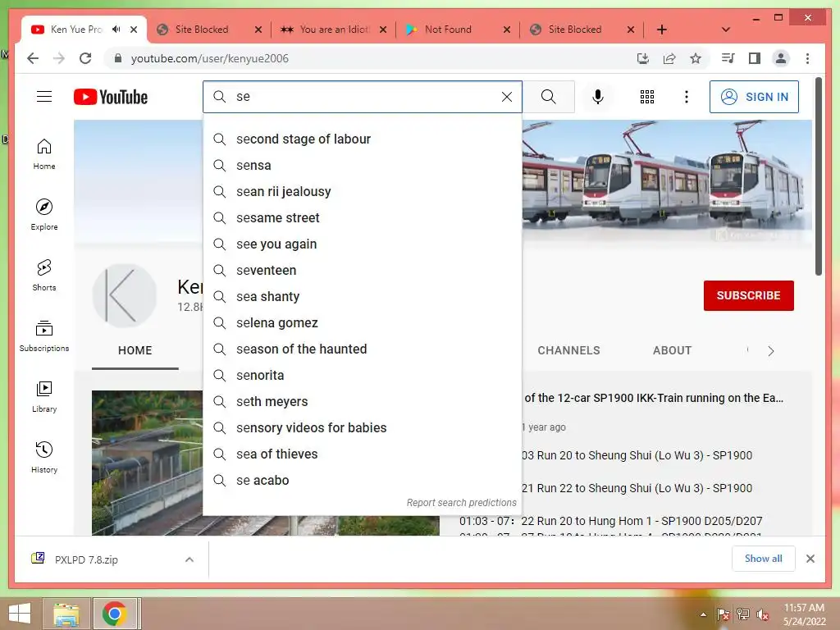Run search with magnifier button
The width and height of the screenshot is (840, 630).
[548, 97]
